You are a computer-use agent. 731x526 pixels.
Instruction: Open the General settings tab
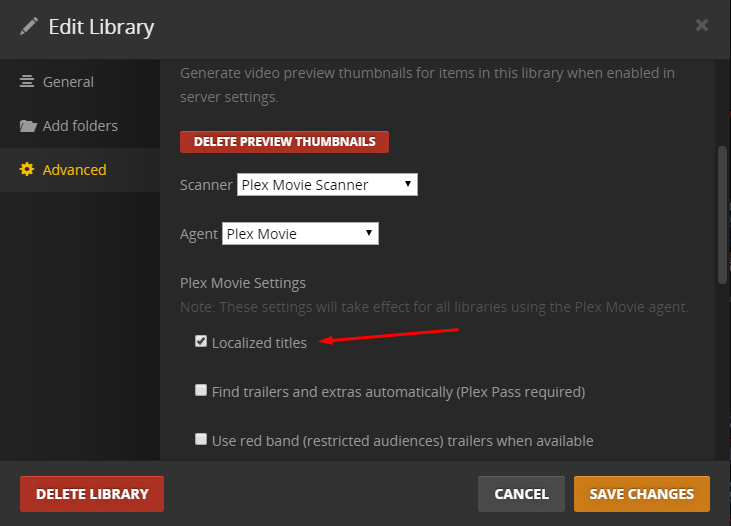point(80,82)
